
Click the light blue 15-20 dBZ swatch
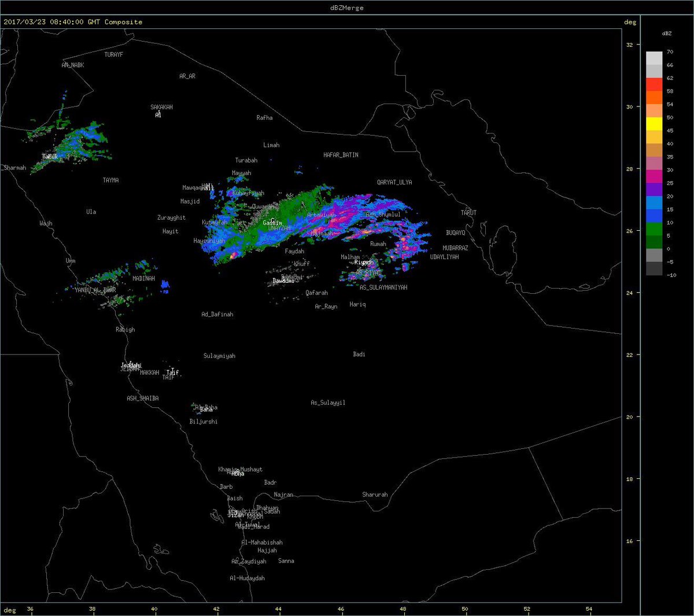click(654, 203)
